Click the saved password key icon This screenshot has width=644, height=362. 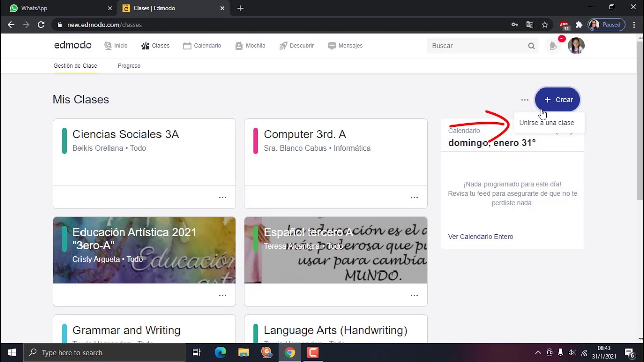(515, 25)
